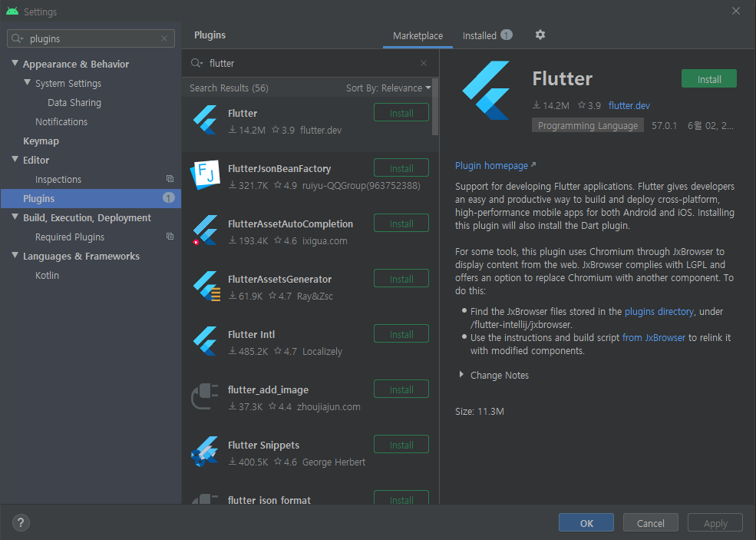
Task: Install the Flutter Intl plugin
Action: coord(401,334)
